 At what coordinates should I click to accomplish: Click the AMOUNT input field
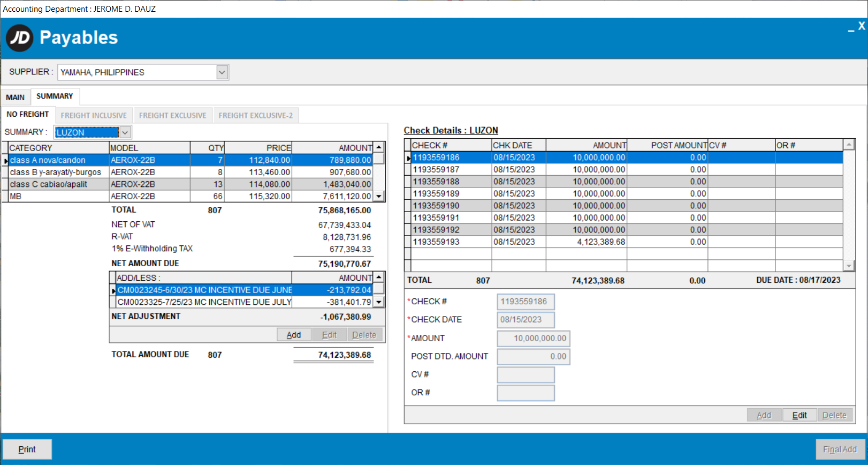point(534,339)
